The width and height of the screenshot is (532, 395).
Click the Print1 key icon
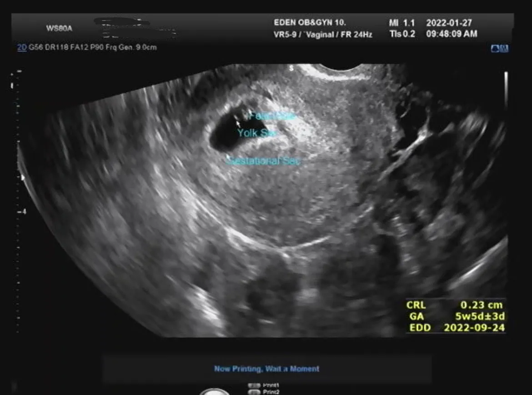pos(254,385)
